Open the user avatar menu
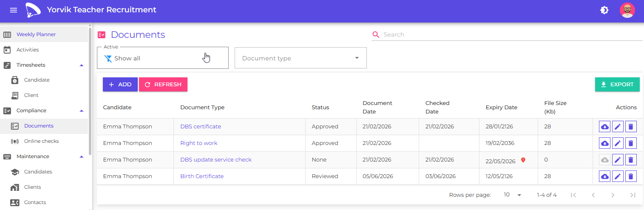Image resolution: width=644 pixels, height=210 pixels. tap(627, 10)
